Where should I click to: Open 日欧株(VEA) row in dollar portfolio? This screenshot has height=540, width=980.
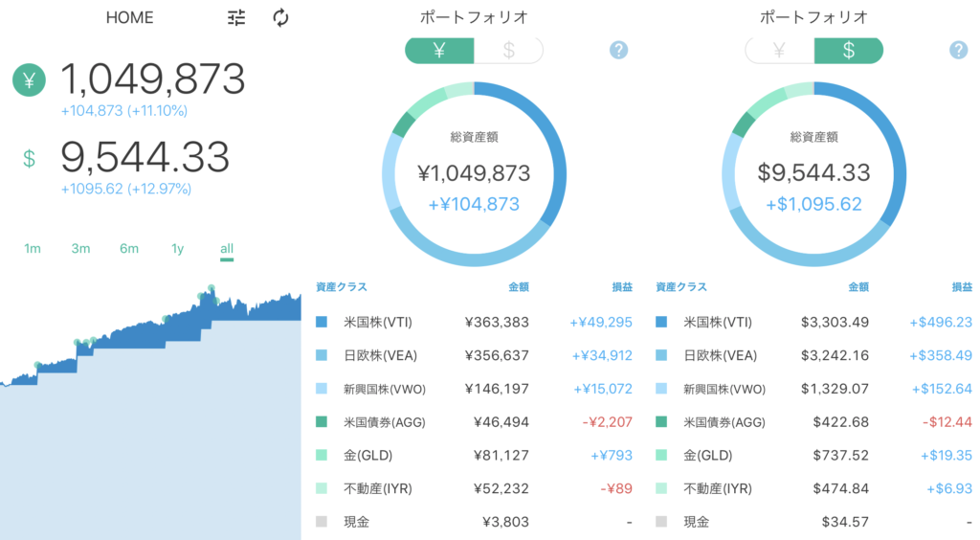click(813, 355)
